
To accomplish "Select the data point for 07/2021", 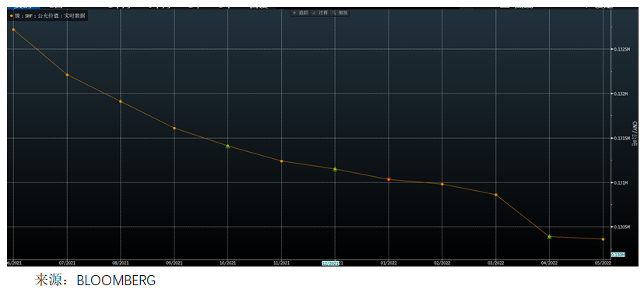I will point(67,75).
